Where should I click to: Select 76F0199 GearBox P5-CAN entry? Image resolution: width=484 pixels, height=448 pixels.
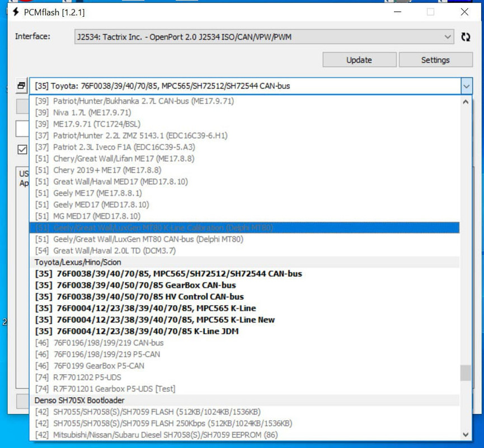[x=244, y=366]
